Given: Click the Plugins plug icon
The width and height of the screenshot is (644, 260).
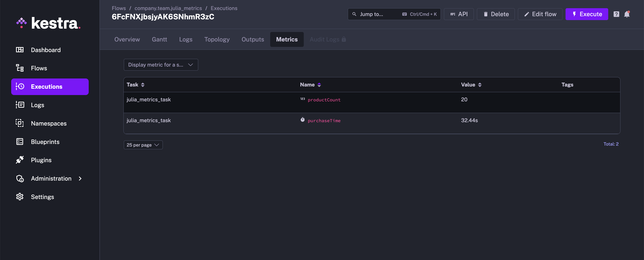Looking at the screenshot, I should click(x=20, y=160).
